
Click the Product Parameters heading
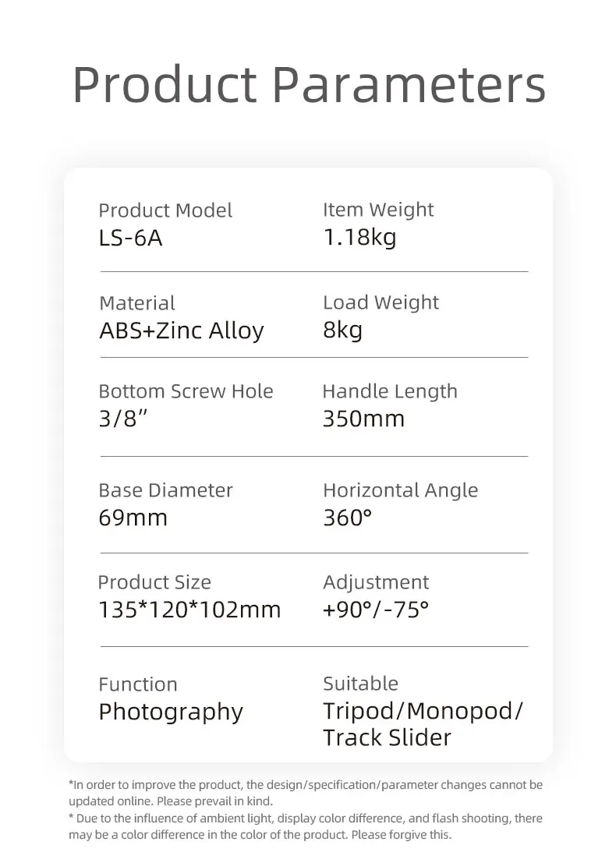[x=309, y=86]
